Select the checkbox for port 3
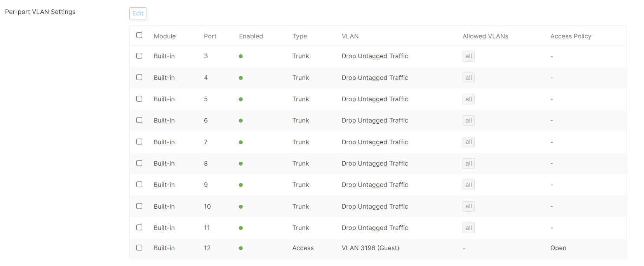This screenshot has width=644, height=266. pos(139,55)
